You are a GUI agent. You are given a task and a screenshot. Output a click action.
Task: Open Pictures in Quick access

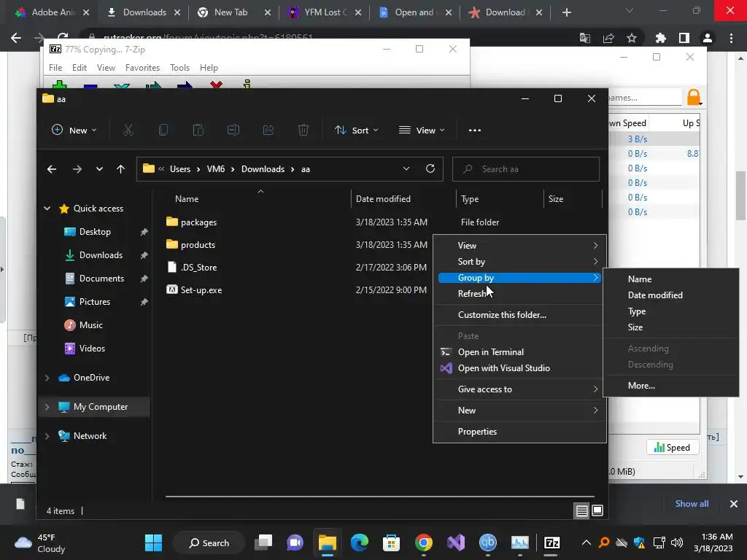94,302
